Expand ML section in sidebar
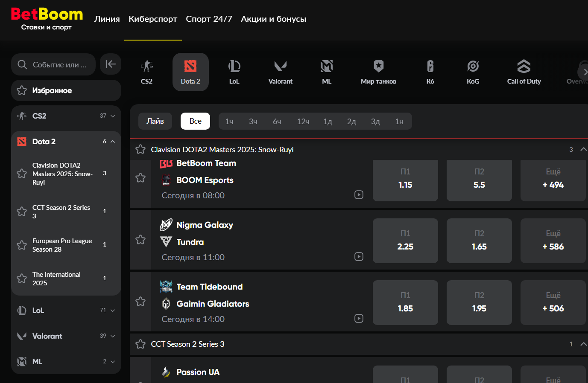Screen dimensions: 588x383 (x=113, y=362)
